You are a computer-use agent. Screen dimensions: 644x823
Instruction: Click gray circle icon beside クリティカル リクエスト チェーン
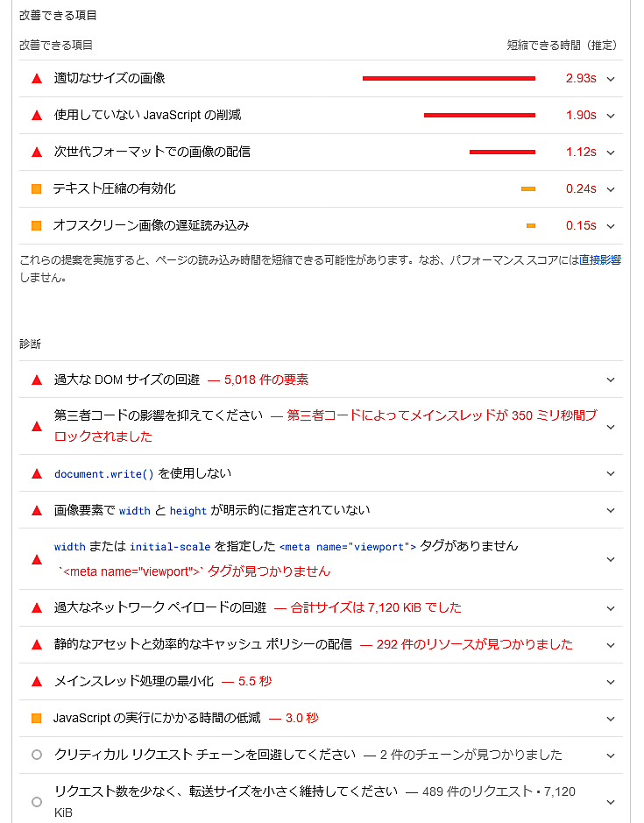point(37,755)
